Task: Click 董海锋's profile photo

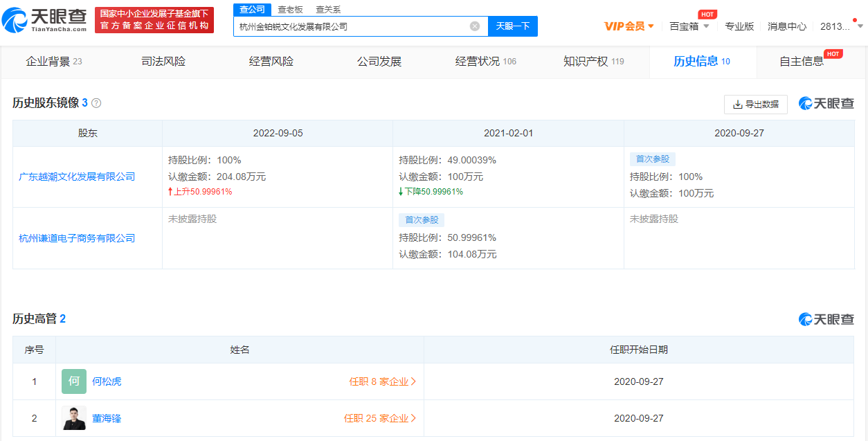Action: coord(74,418)
